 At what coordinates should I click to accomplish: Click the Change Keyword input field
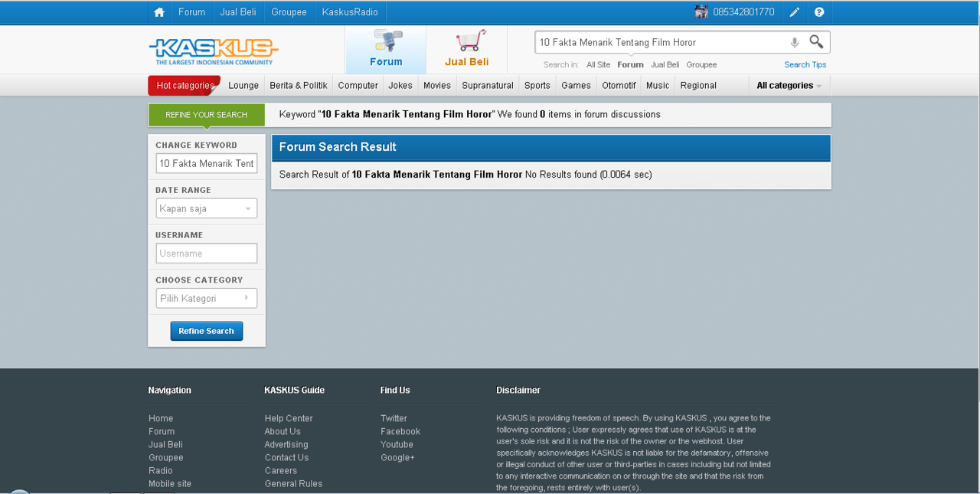[x=207, y=163]
